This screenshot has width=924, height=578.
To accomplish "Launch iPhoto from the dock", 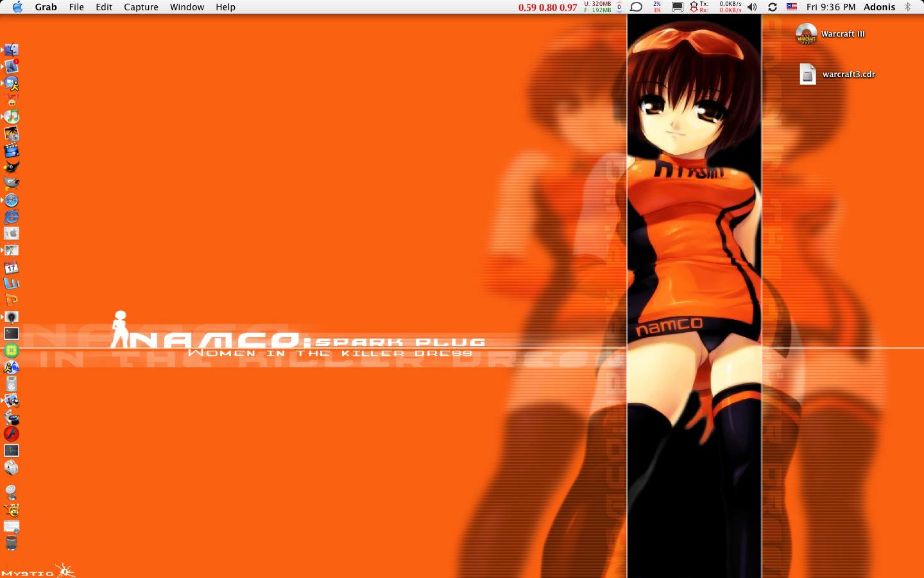I will click(12, 133).
